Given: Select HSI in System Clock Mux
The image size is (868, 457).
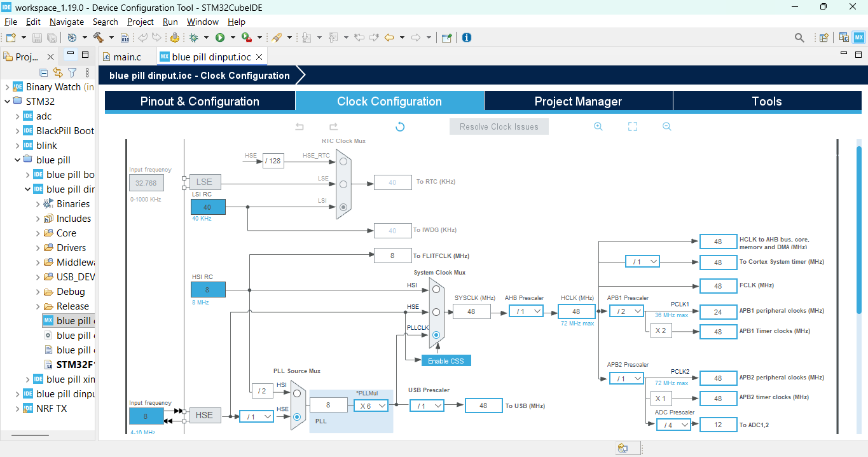Looking at the screenshot, I should [x=436, y=289].
